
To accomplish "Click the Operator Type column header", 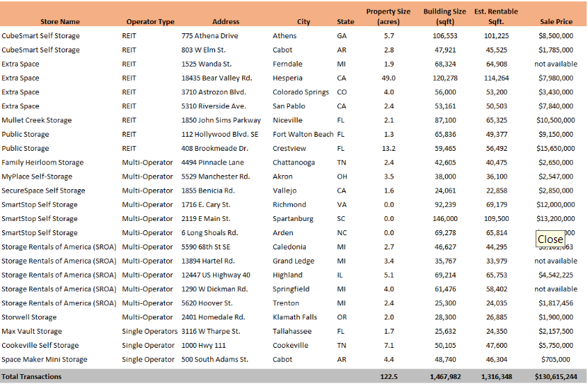I will [x=150, y=22].
